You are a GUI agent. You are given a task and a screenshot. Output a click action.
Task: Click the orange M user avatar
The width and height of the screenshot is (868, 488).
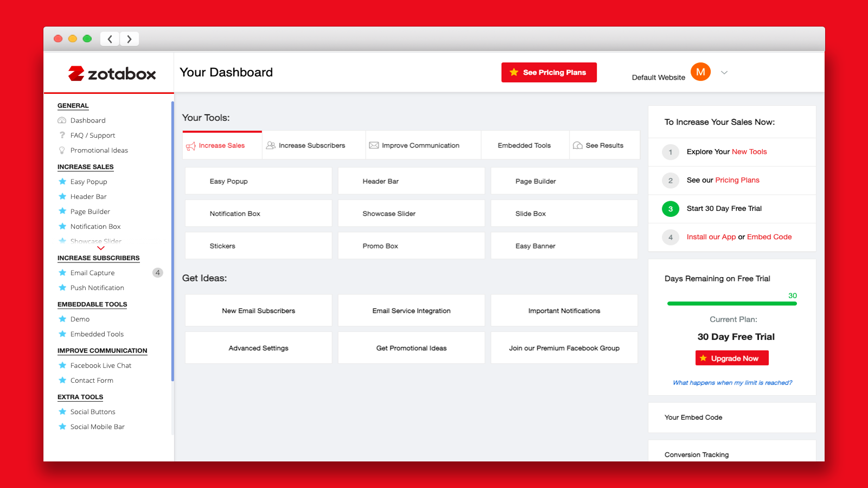700,72
